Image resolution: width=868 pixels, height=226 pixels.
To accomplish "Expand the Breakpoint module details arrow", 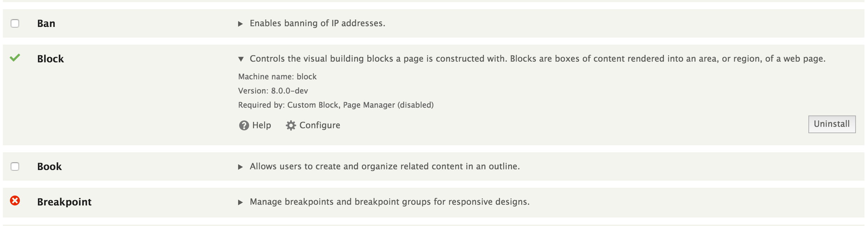I will 241,202.
